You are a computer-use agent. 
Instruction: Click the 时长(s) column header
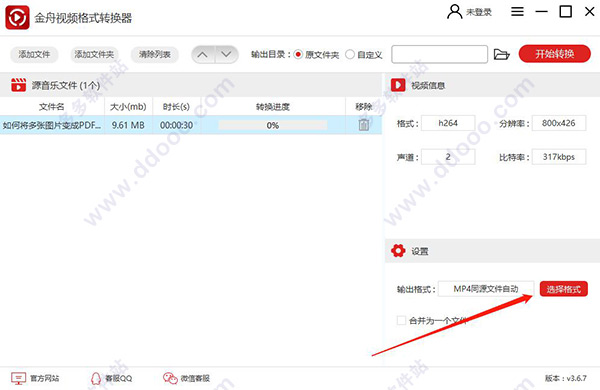[176, 107]
